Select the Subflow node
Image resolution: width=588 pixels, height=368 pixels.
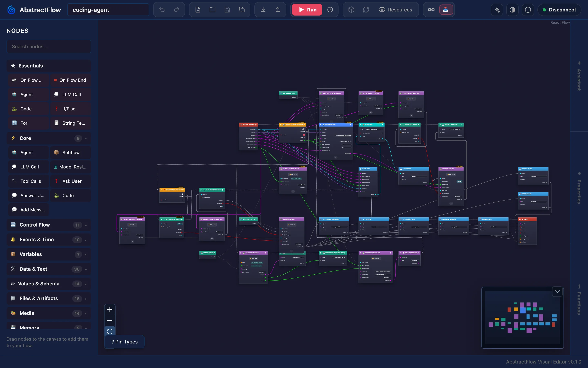71,153
